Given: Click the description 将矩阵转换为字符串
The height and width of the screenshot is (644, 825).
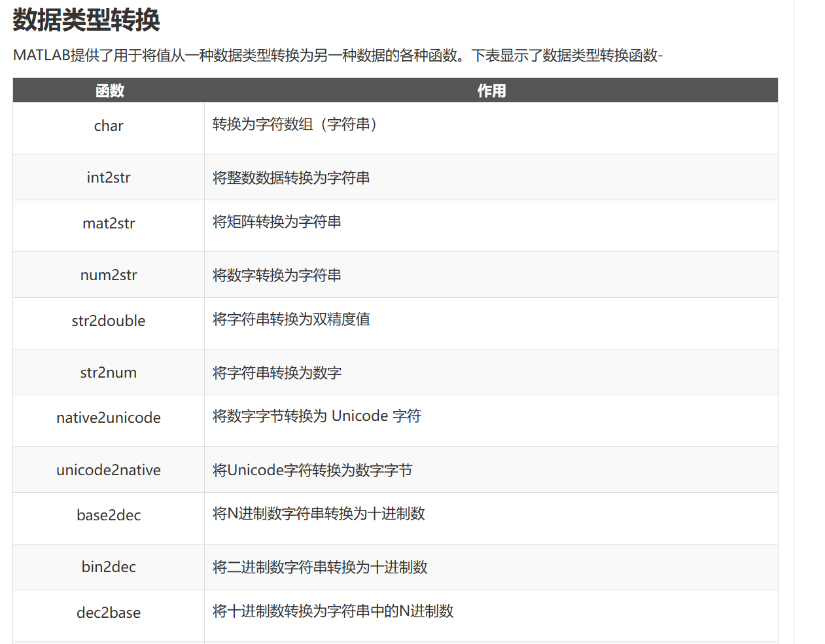Looking at the screenshot, I should pos(277,222).
